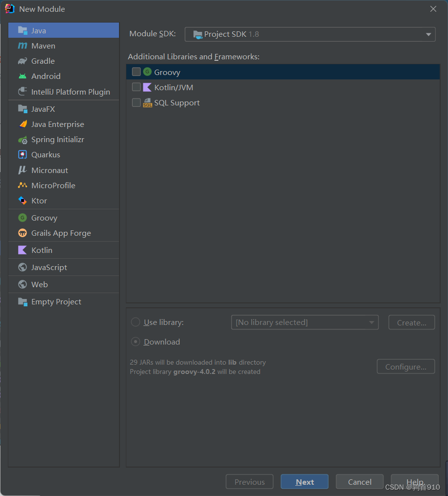This screenshot has width=448, height=496.
Task: Click the Grails App Forge icon
Action: 23,233
